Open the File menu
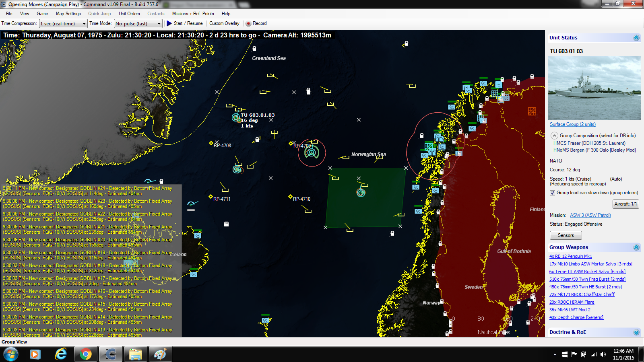The height and width of the screenshot is (362, 644). [9, 14]
